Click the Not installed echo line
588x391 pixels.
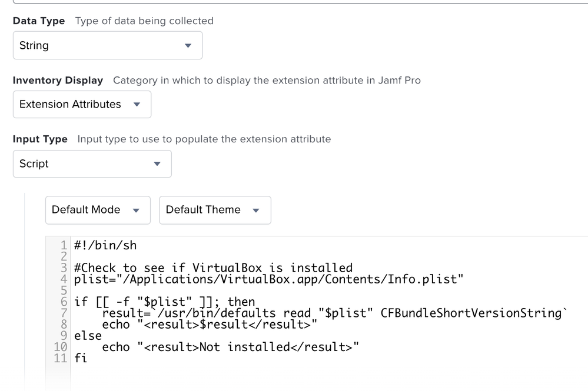point(230,347)
